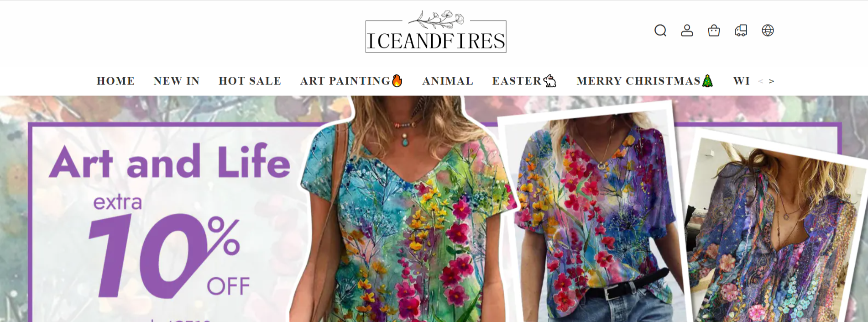868x322 pixels.
Task: Click the partially visible WI menu item
Action: pos(742,81)
